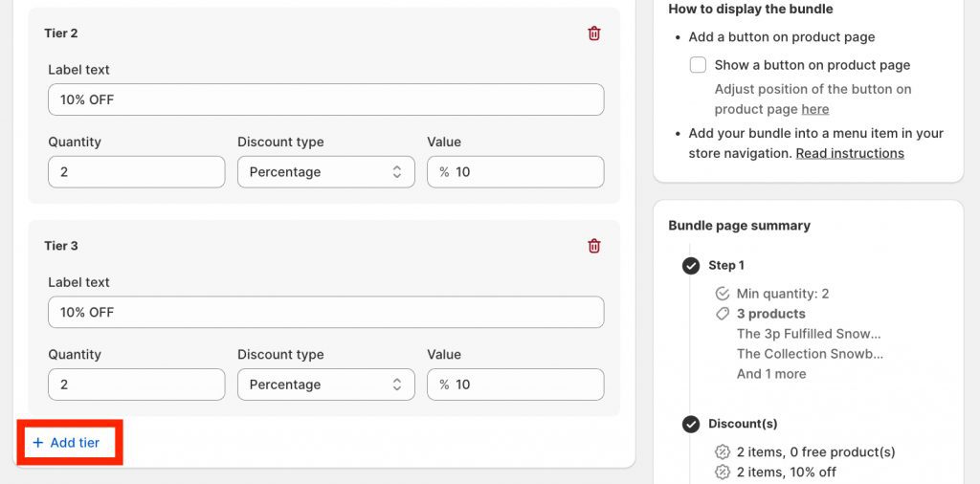Click Tier 3 Quantity field
This screenshot has height=484, width=980.
pos(136,385)
